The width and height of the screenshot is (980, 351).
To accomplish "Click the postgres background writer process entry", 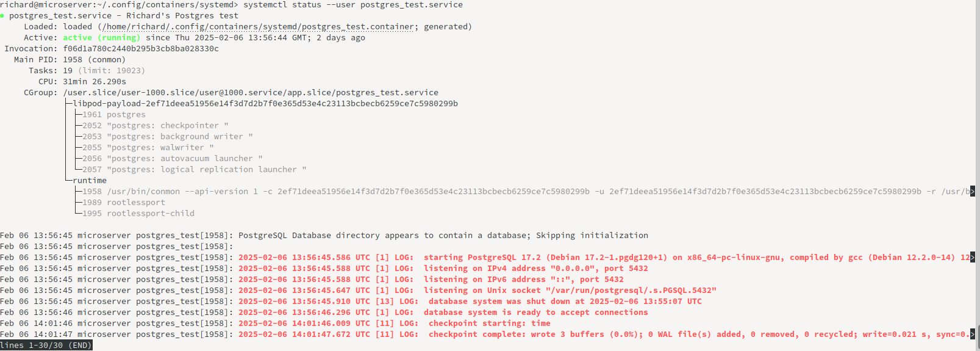I will (168, 137).
